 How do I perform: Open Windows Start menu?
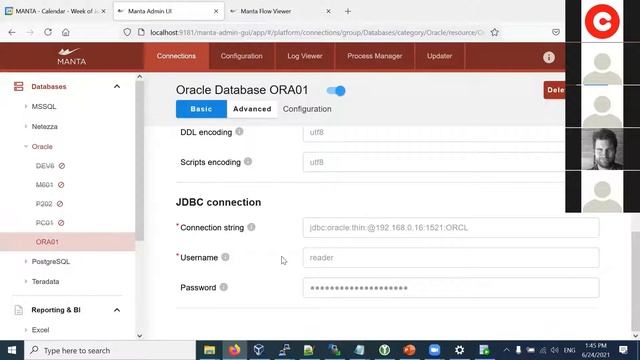click(x=12, y=350)
